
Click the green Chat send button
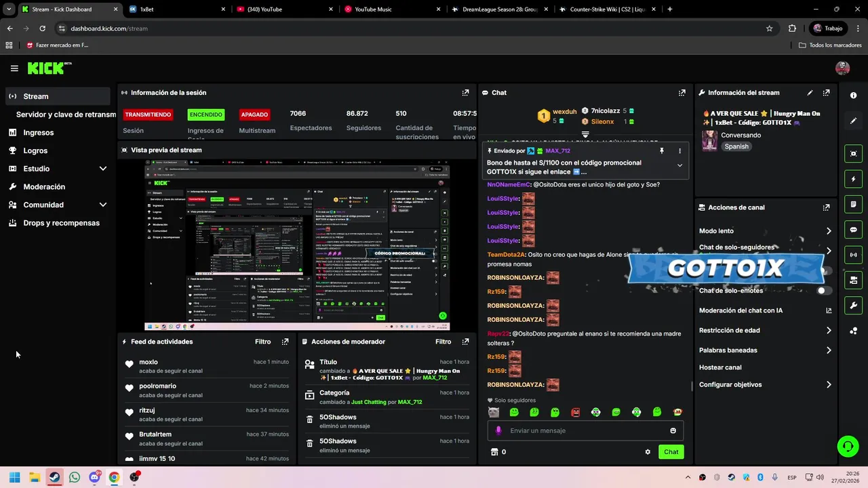[x=671, y=452]
